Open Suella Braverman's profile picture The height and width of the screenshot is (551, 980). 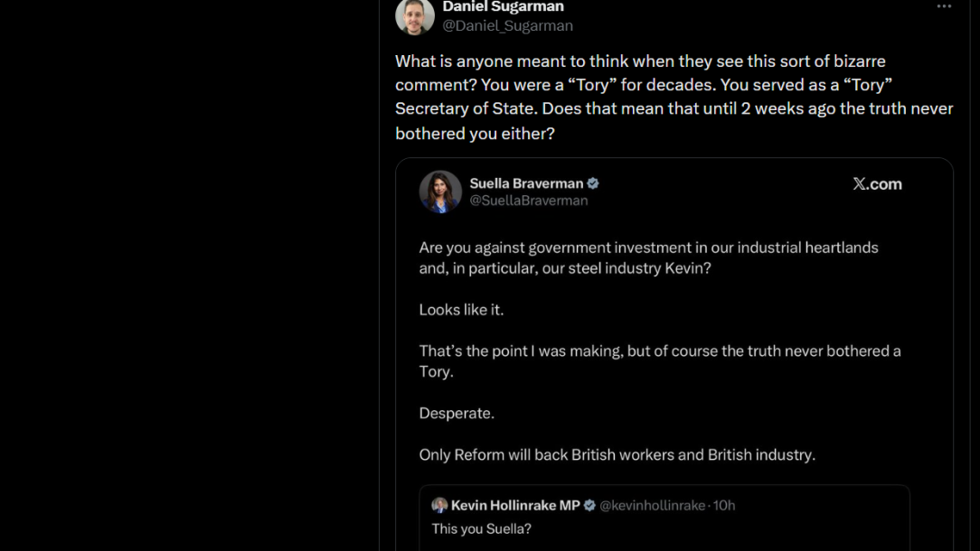tap(440, 191)
